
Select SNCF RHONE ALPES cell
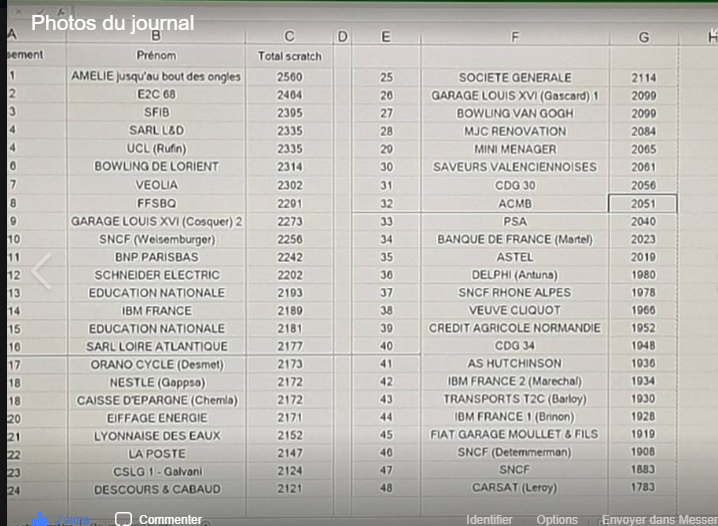[x=515, y=293]
